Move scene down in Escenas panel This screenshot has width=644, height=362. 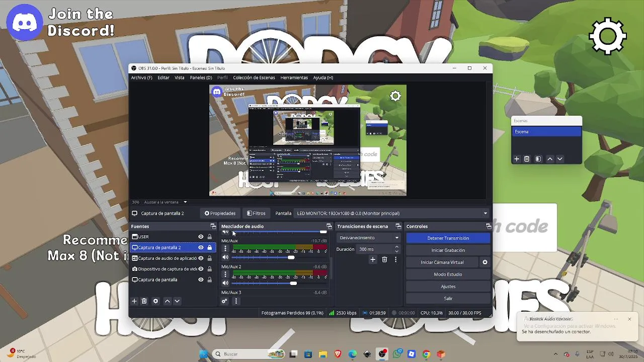[560, 159]
